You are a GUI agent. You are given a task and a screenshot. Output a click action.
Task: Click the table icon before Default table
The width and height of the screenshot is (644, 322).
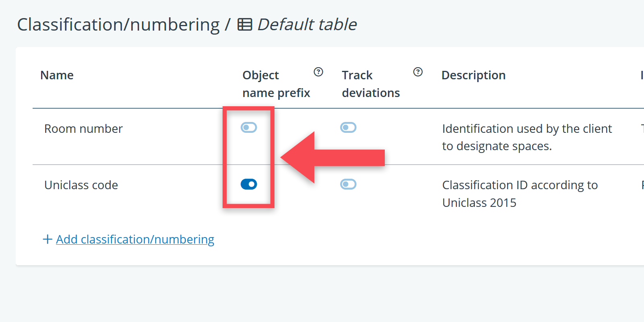click(x=245, y=25)
